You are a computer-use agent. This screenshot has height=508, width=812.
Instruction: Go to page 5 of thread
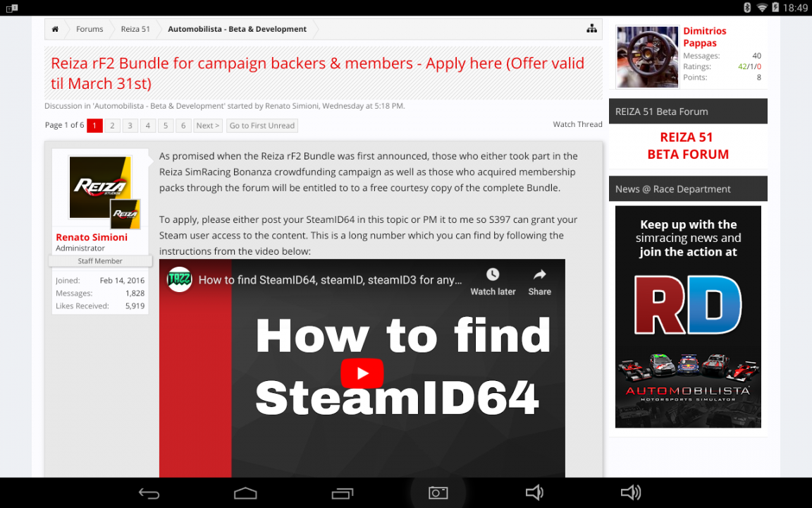[165, 126]
